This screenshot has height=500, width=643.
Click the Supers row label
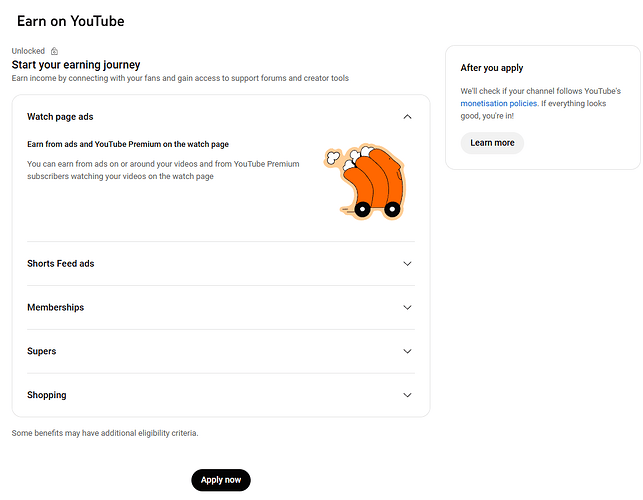click(41, 352)
